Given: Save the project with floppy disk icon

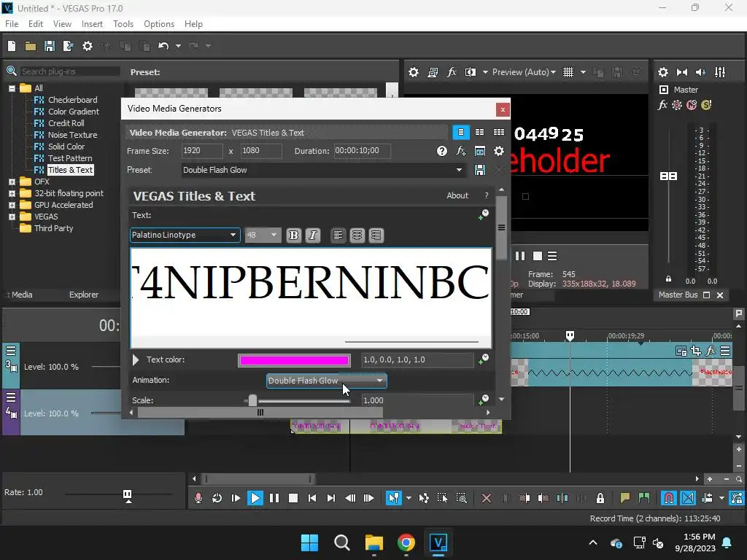Looking at the screenshot, I should pos(49,46).
